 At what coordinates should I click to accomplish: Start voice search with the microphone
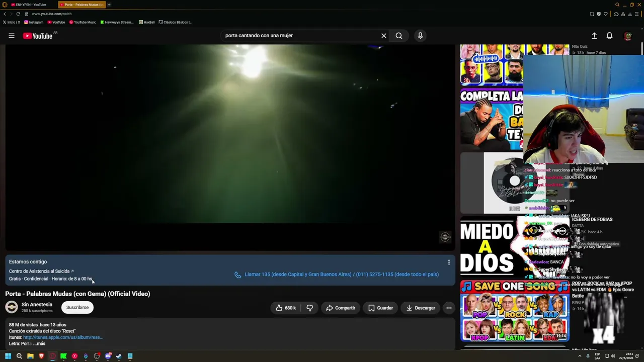[x=420, y=36]
